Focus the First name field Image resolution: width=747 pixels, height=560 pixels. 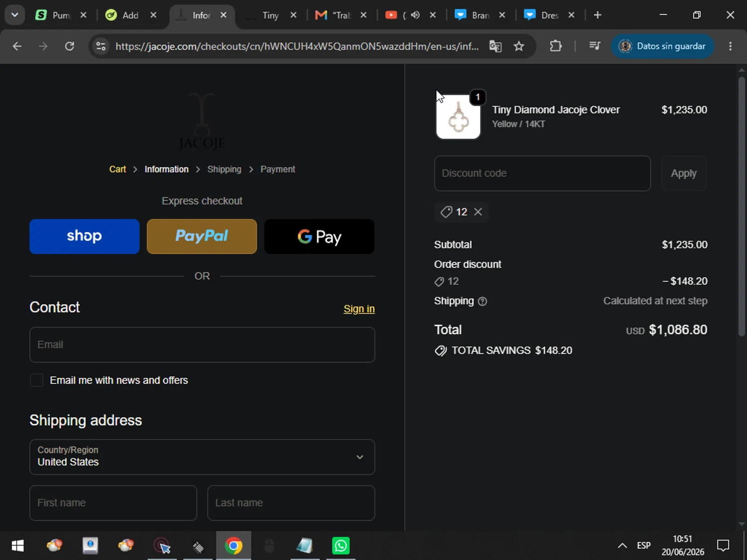point(113,503)
